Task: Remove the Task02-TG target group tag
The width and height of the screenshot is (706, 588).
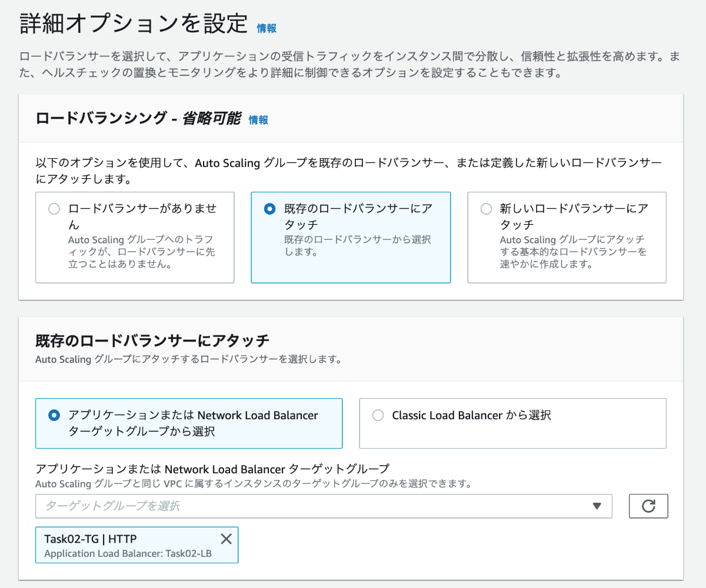Action: click(x=226, y=539)
